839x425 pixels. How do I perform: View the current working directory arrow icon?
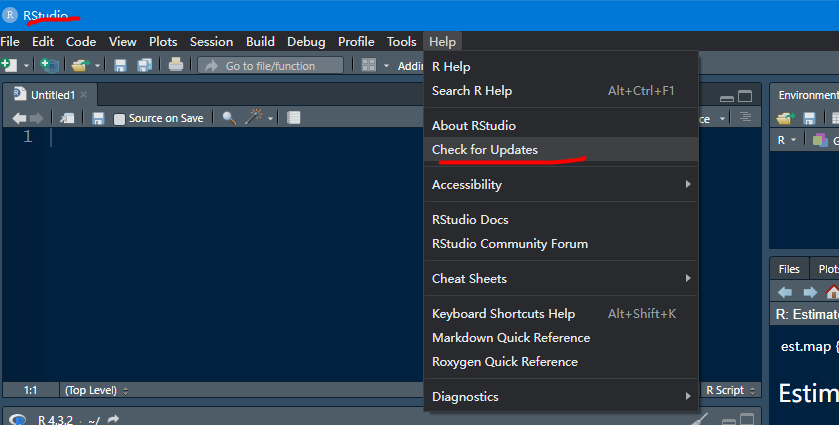[113, 419]
